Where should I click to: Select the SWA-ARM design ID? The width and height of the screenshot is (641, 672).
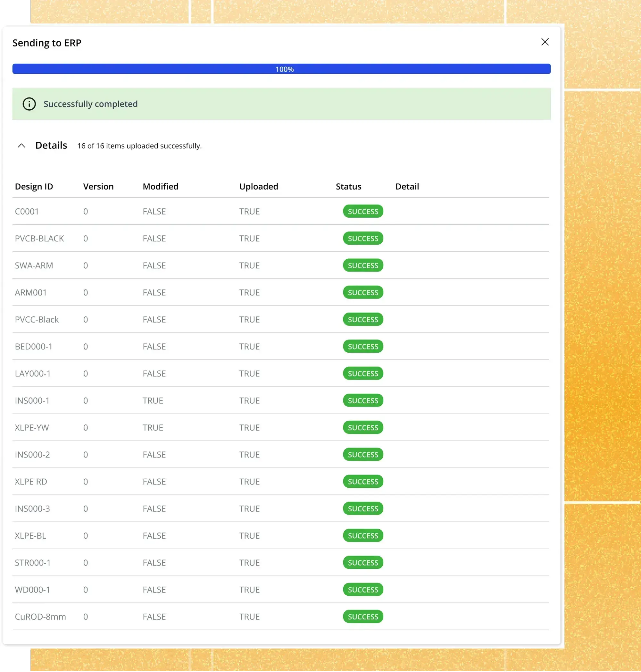click(x=34, y=265)
